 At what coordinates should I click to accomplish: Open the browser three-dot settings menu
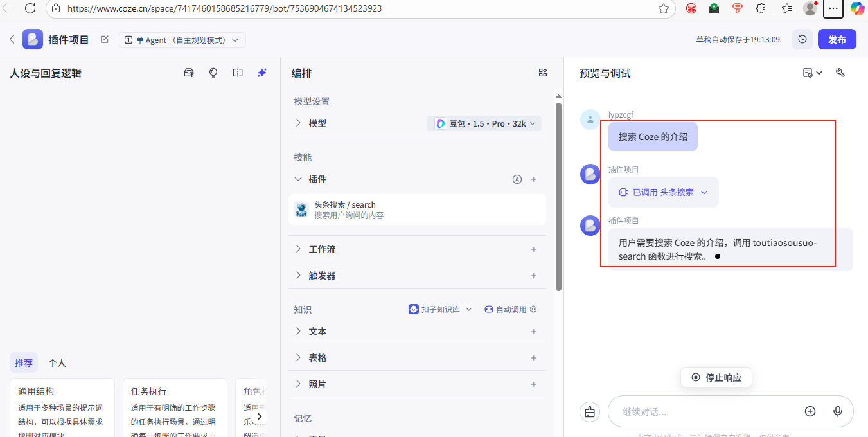coord(833,8)
